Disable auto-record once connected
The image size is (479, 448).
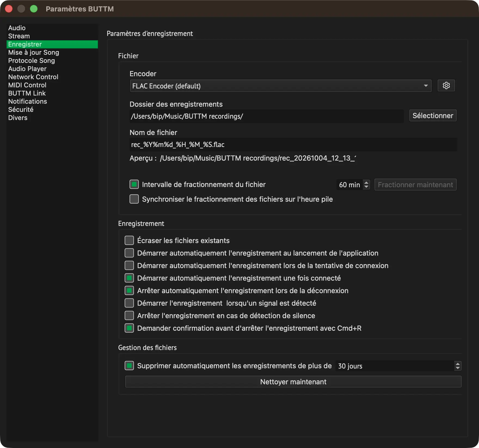click(129, 278)
